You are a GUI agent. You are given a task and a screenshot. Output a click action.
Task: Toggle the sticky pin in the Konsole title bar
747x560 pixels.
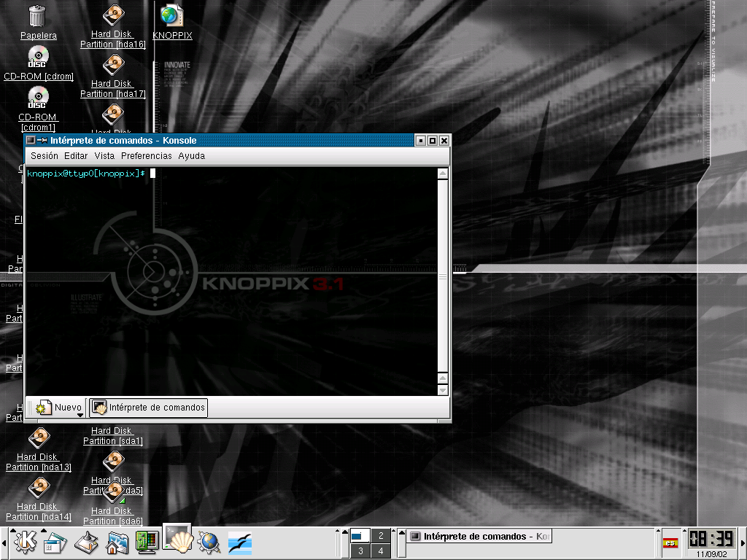tap(42, 140)
